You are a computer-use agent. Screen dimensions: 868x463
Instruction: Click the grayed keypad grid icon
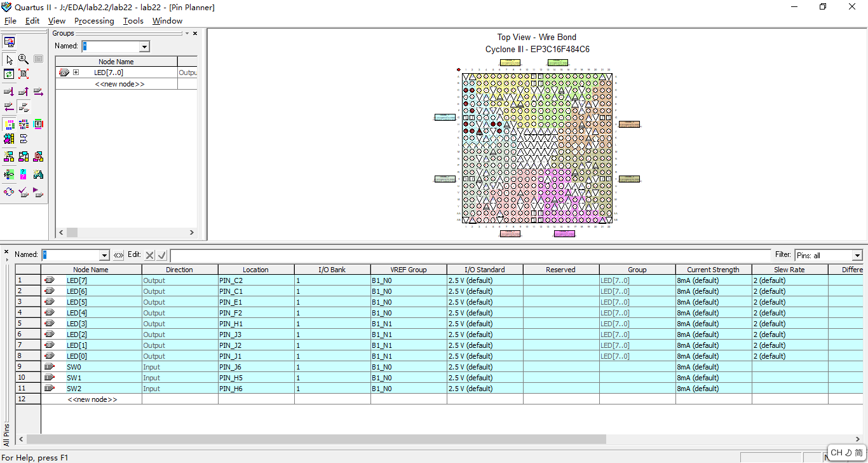38,59
